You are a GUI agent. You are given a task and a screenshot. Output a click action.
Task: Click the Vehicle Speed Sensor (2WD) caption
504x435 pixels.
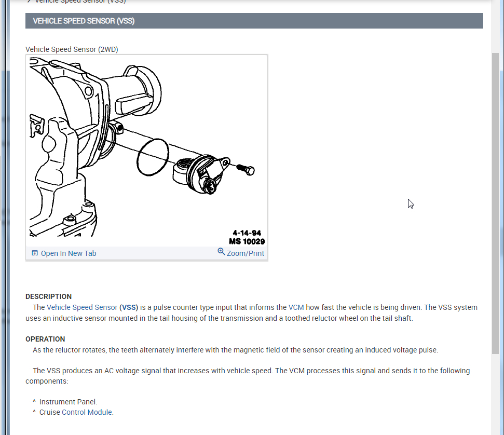pos(72,49)
